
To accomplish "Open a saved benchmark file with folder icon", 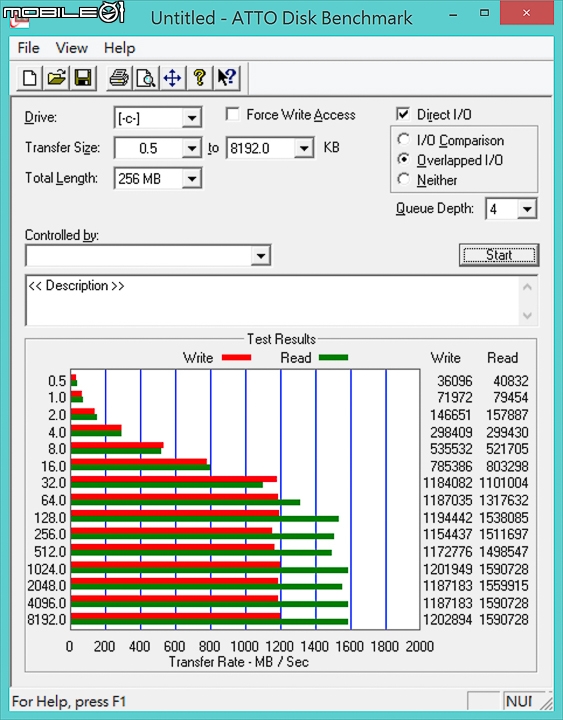I will [56, 78].
